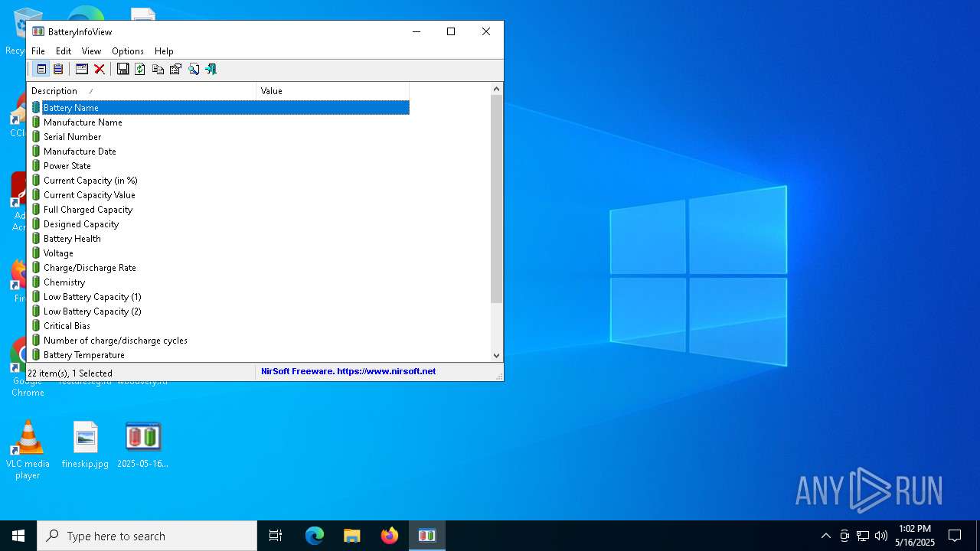Viewport: 980px width, 551px height.
Task: Click the Type here to search box
Action: [x=147, y=536]
